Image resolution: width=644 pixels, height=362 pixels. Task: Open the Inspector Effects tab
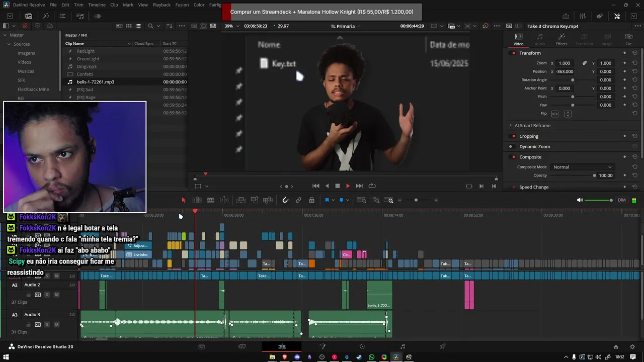point(561,40)
